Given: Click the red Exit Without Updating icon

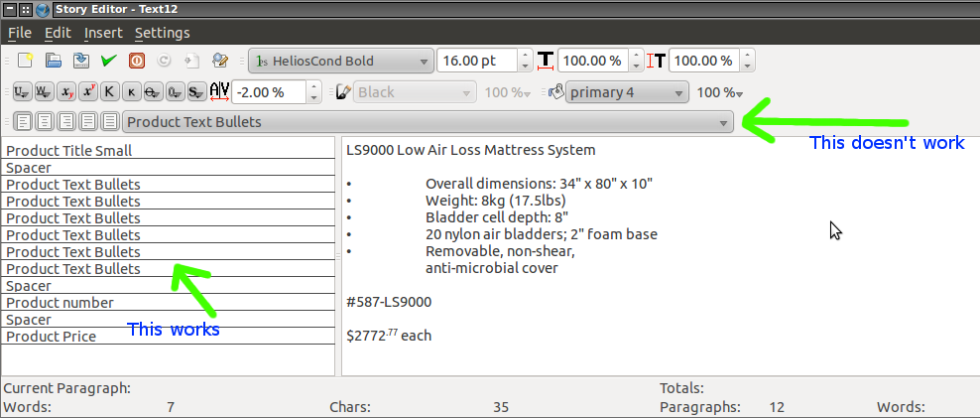Looking at the screenshot, I should (x=137, y=61).
